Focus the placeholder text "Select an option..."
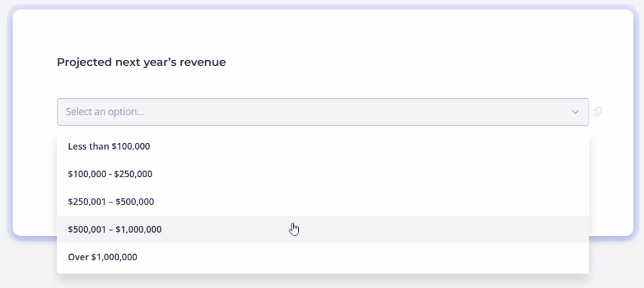 coord(105,112)
